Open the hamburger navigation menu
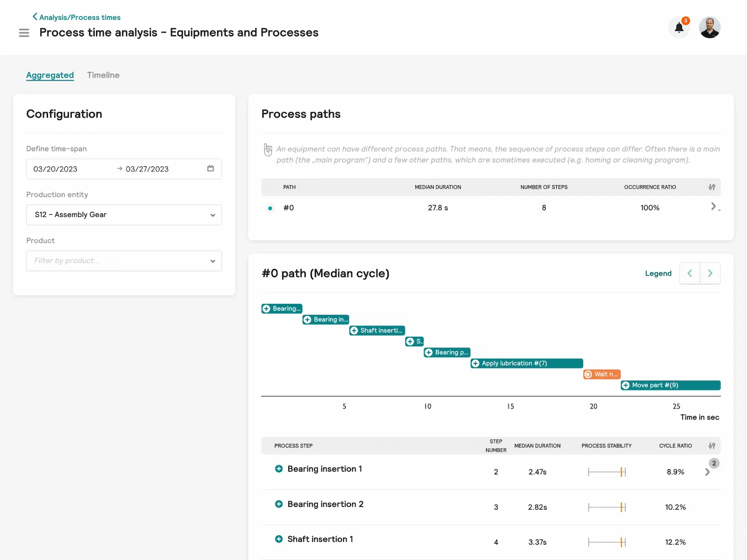 pos(24,33)
